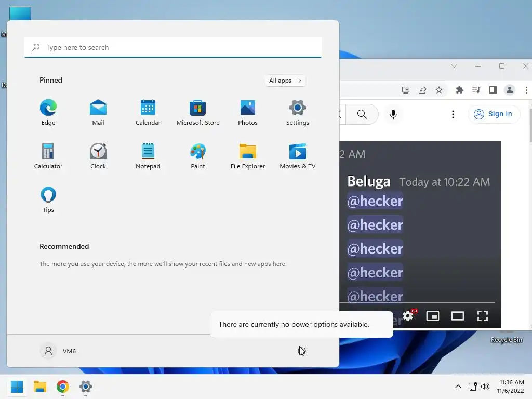Launch Movies & TV app

coord(298,156)
